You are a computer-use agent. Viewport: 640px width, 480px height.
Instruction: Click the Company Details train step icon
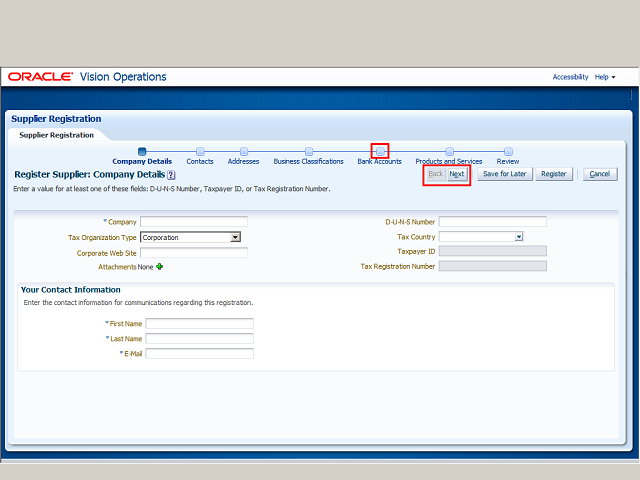142,151
